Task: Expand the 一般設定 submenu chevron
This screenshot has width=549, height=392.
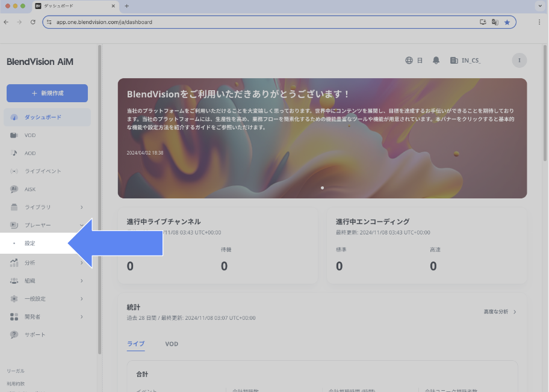Action: [82, 299]
